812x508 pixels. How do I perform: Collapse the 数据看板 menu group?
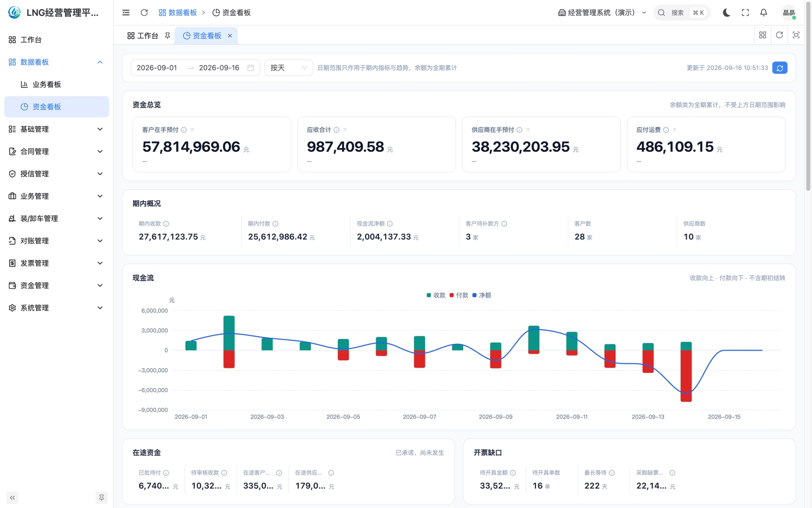(x=56, y=62)
